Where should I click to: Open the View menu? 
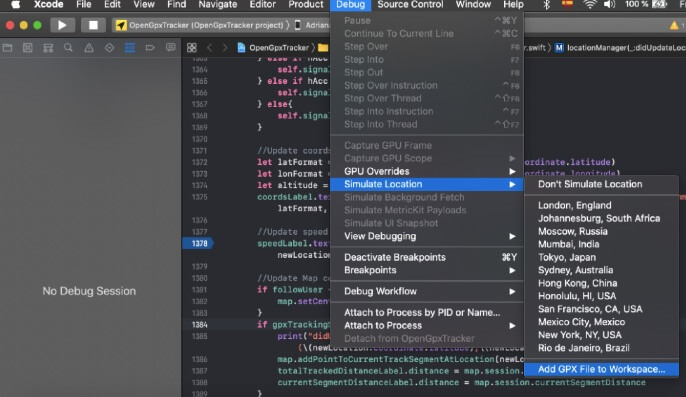pyautogui.click(x=144, y=5)
